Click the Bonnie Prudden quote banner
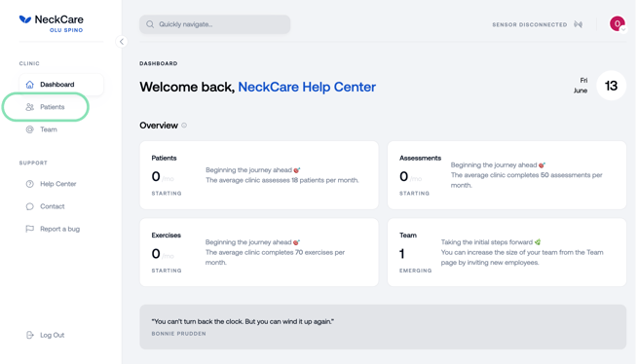The width and height of the screenshot is (638, 364). pyautogui.click(x=383, y=327)
